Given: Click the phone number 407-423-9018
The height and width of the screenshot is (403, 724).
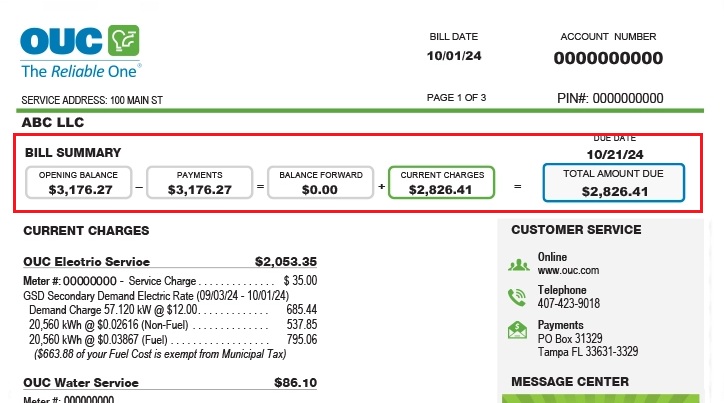Looking at the screenshot, I should coord(568,304).
